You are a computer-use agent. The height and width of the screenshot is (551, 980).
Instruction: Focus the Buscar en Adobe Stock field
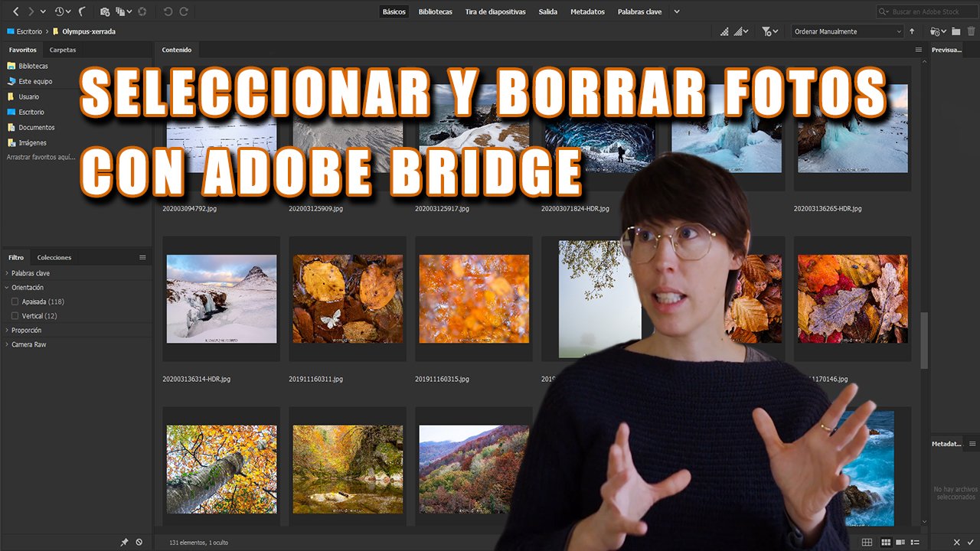pyautogui.click(x=926, y=11)
